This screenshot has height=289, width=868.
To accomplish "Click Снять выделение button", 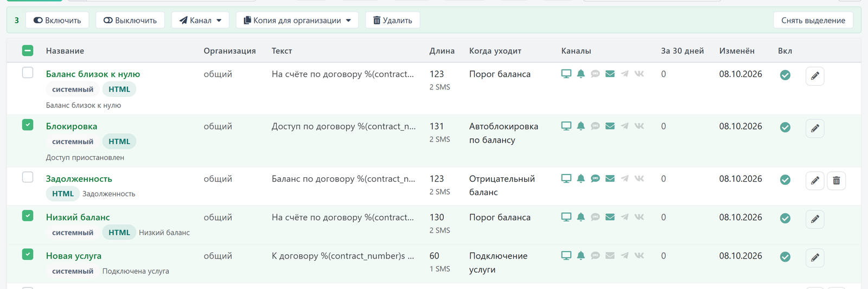I will click(x=813, y=20).
